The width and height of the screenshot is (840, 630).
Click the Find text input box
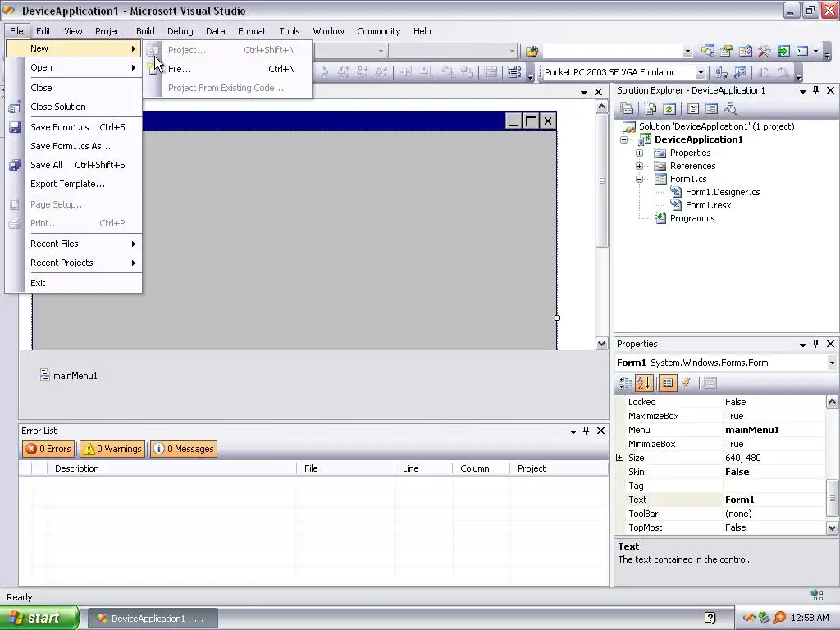pos(612,52)
